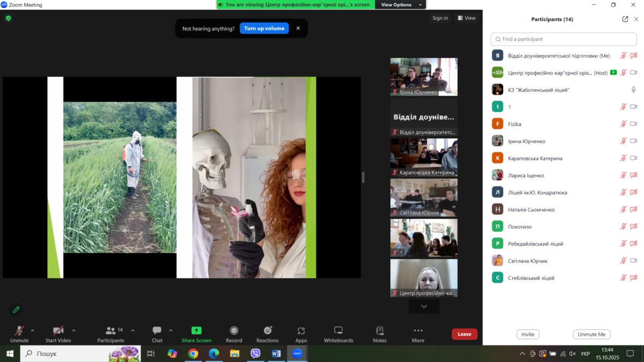Click the green encryption shield icon

click(8, 18)
